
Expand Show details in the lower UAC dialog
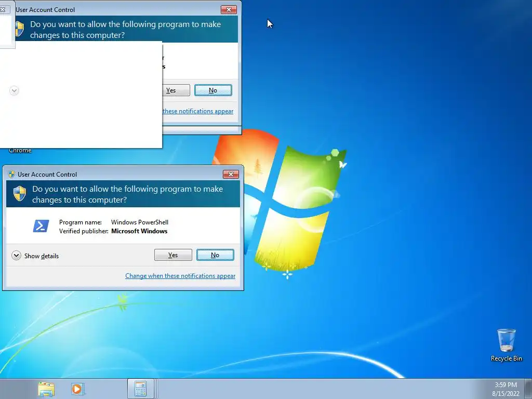35,256
